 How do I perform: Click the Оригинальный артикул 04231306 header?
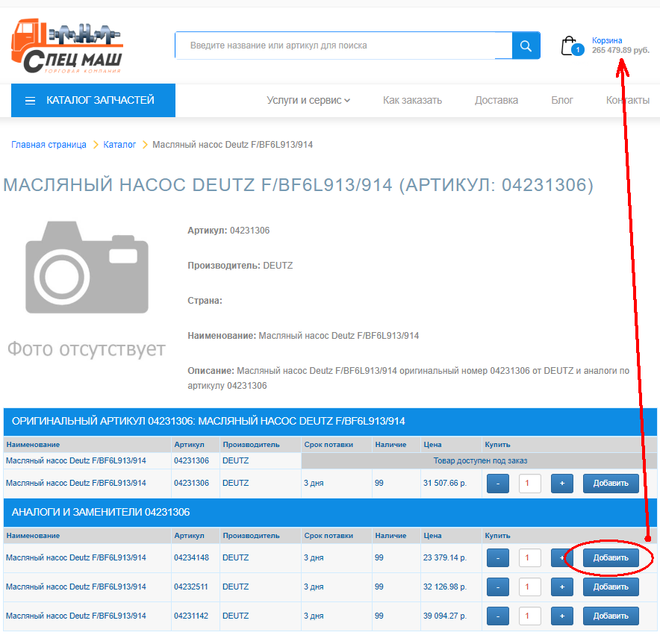(330, 422)
